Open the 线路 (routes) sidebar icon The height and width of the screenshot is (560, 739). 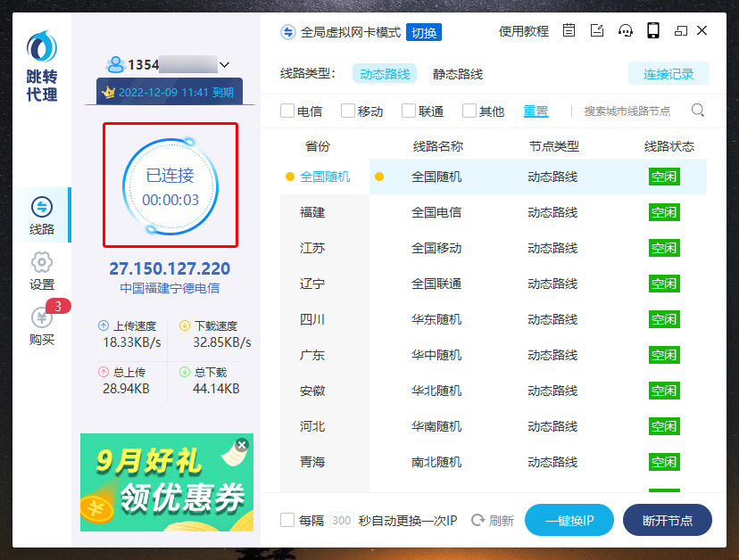click(42, 215)
